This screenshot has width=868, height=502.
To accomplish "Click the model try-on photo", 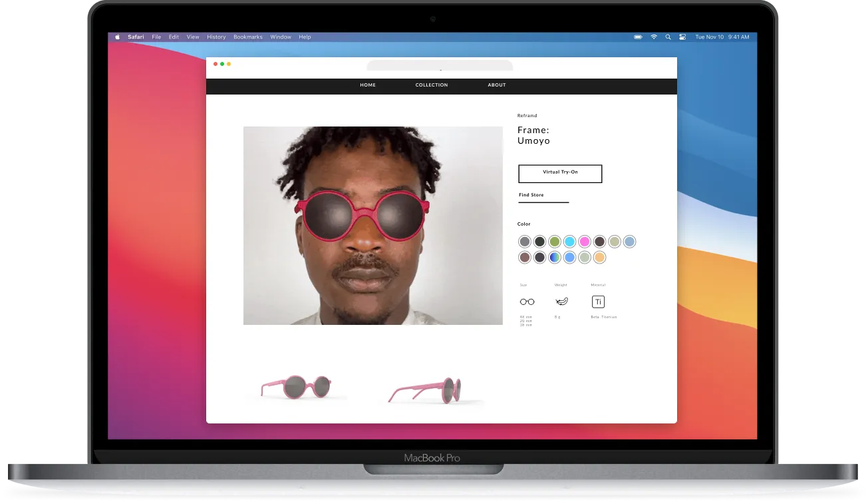I will (x=373, y=226).
